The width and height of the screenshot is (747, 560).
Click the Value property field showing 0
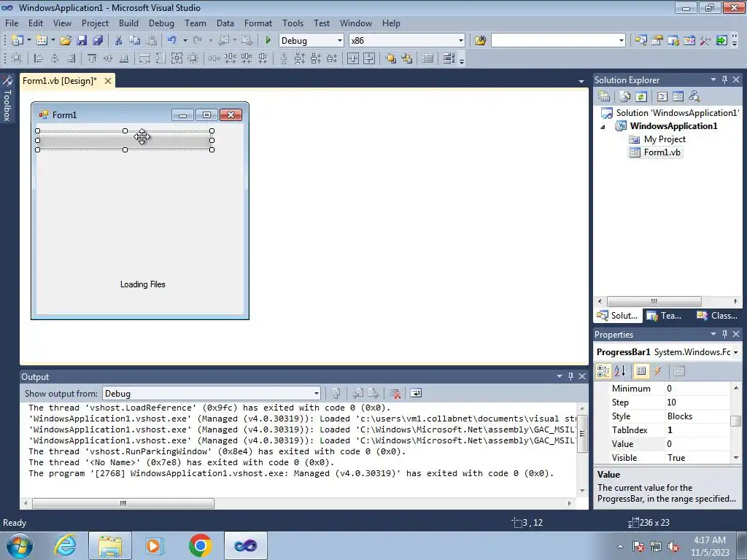click(697, 444)
